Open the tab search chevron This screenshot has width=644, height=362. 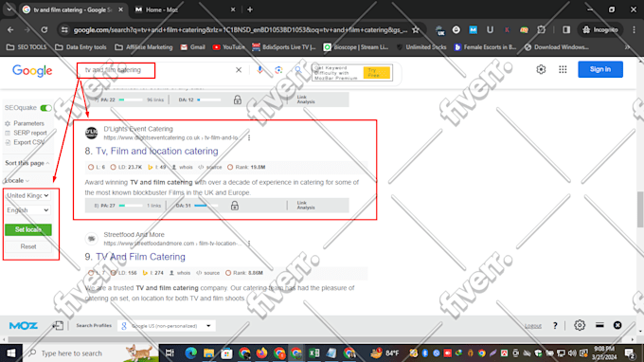(x=9, y=9)
